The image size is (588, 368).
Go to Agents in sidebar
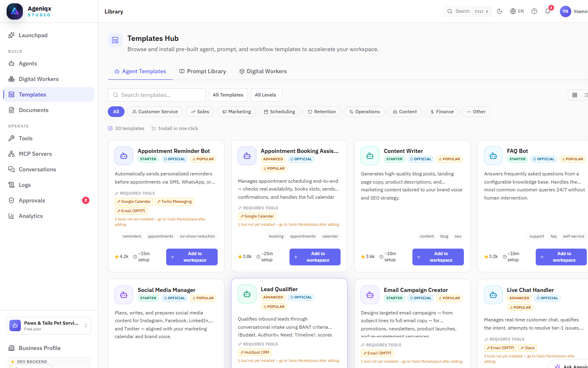coord(49,63)
